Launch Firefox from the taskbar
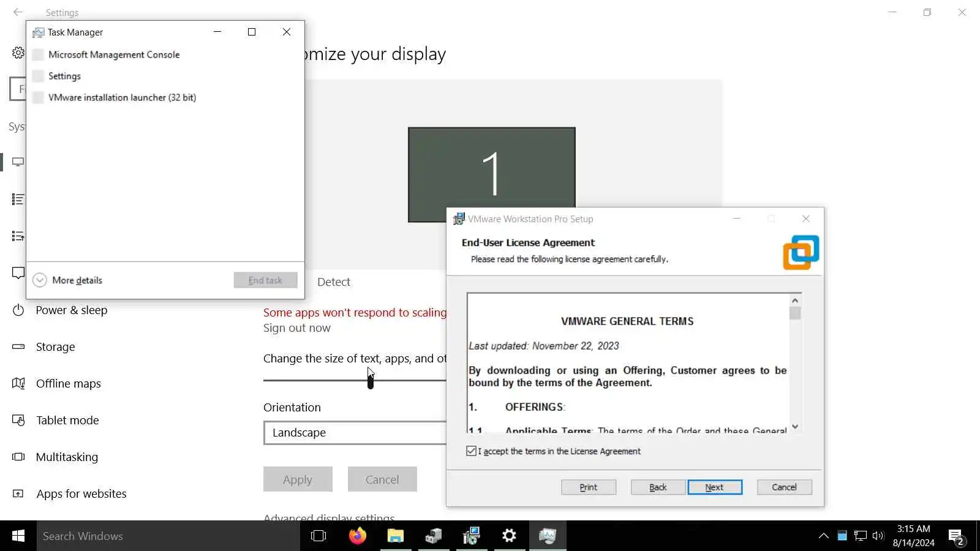980x551 pixels. coord(358,536)
